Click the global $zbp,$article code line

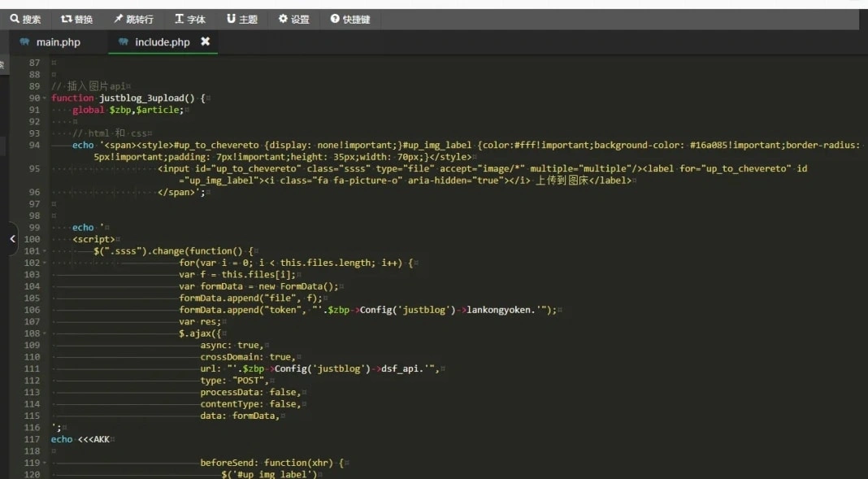point(130,110)
